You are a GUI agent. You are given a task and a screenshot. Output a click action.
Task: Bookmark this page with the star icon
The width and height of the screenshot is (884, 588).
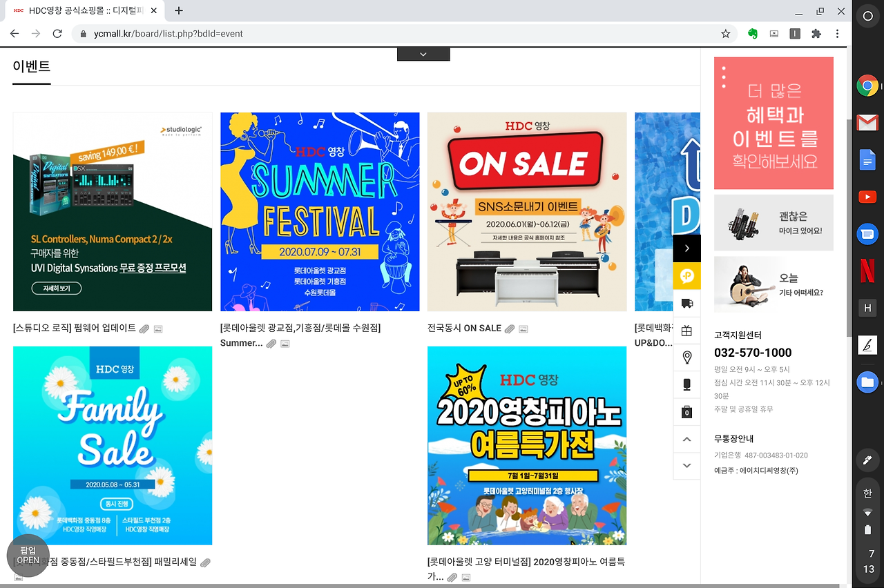(x=726, y=33)
